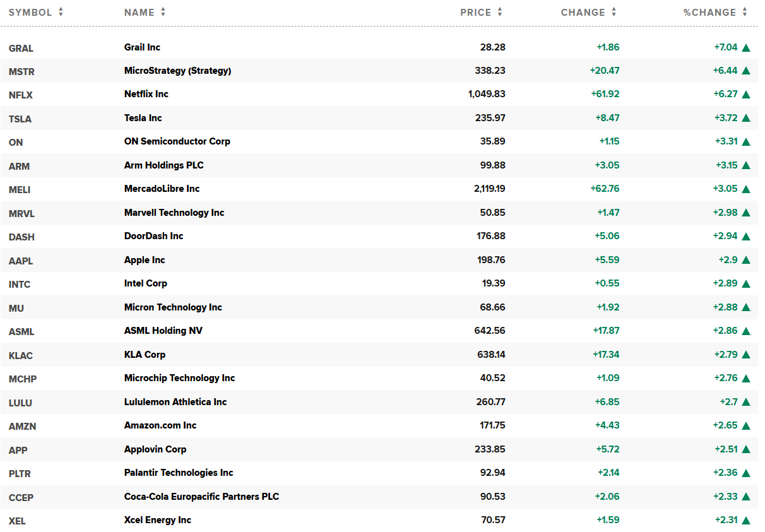765x532 pixels.
Task: Click Coca-Cola Europacific Partners PLC name
Action: point(201,497)
